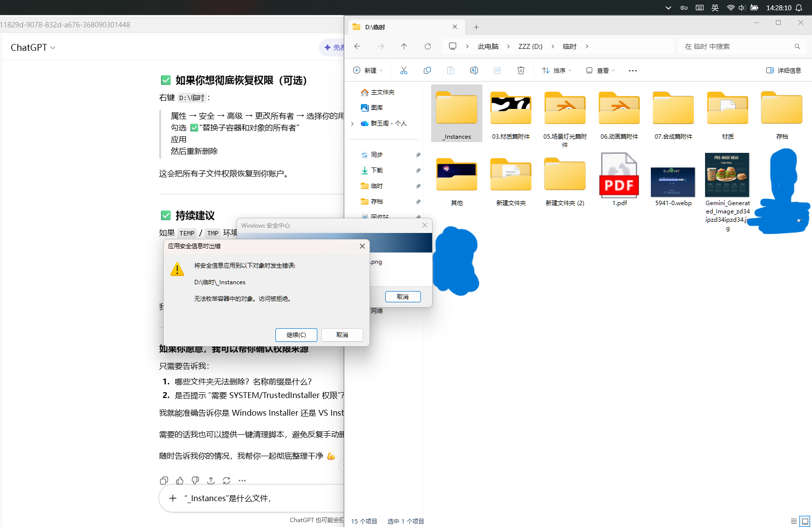Paste clipboard contents into 临时 folder
The height and width of the screenshot is (527, 812).
pyautogui.click(x=450, y=70)
